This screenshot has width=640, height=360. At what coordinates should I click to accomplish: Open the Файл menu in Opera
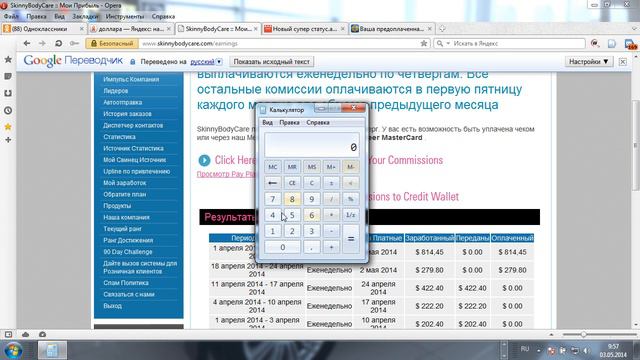(11, 17)
